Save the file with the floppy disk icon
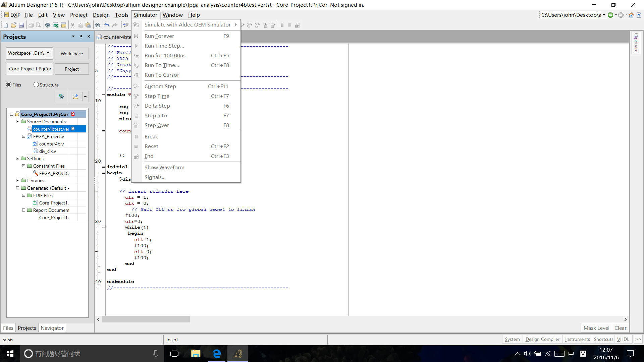644x362 pixels. point(21,25)
